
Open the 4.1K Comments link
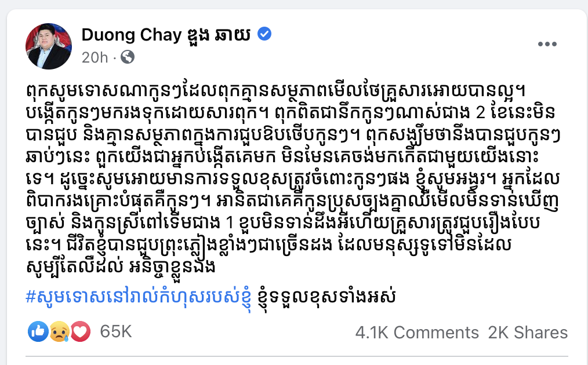[x=417, y=333]
